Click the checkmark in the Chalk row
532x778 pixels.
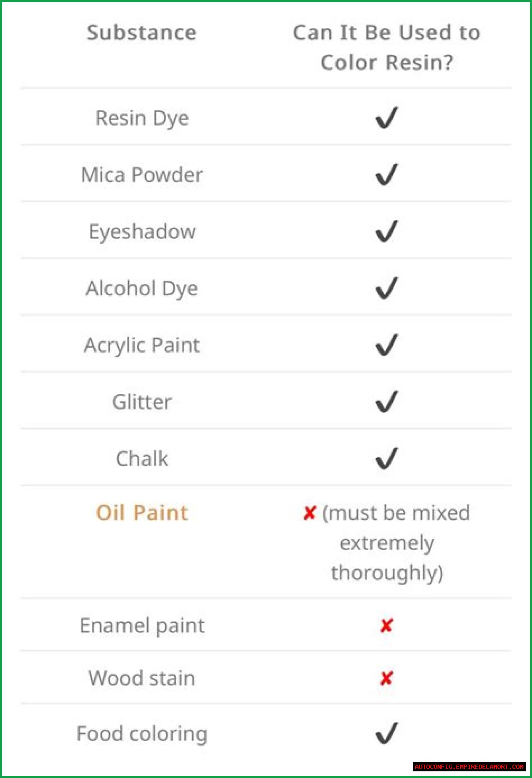[x=387, y=459]
